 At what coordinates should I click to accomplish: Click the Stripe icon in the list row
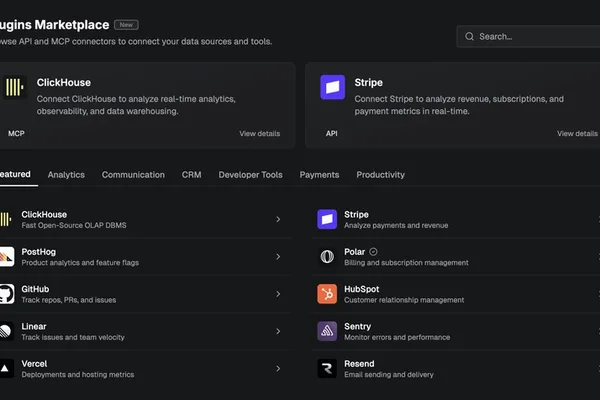coord(327,219)
